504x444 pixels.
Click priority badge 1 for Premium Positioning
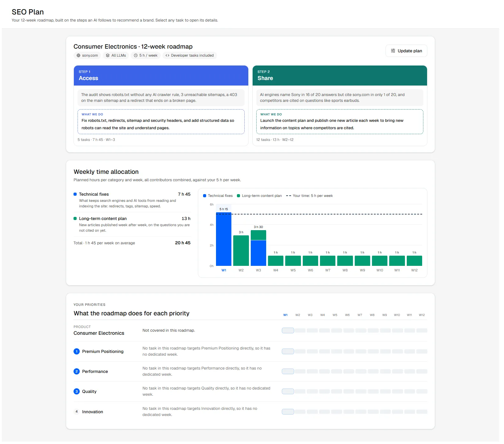[77, 351]
